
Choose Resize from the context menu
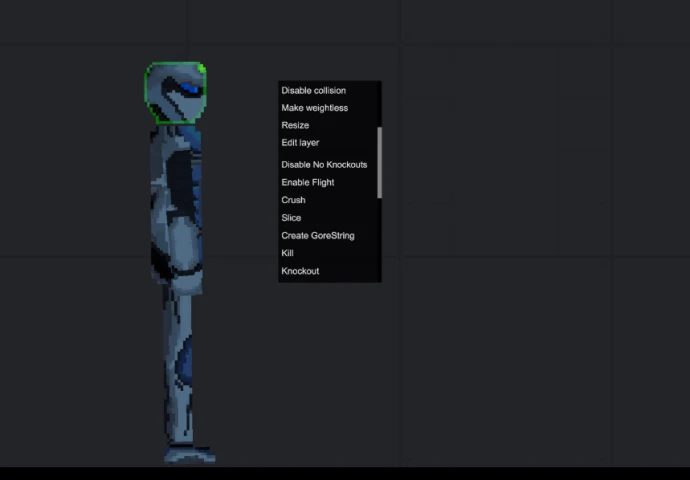click(295, 126)
